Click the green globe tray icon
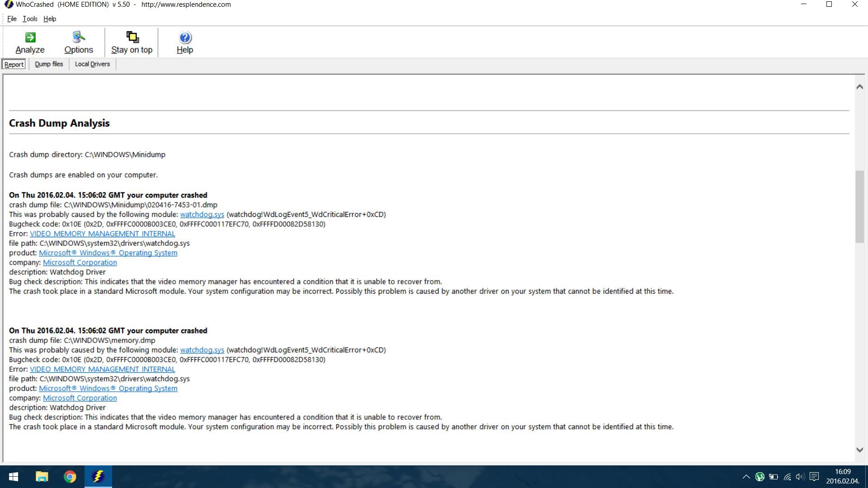Image resolution: width=868 pixels, height=488 pixels. pyautogui.click(x=760, y=477)
